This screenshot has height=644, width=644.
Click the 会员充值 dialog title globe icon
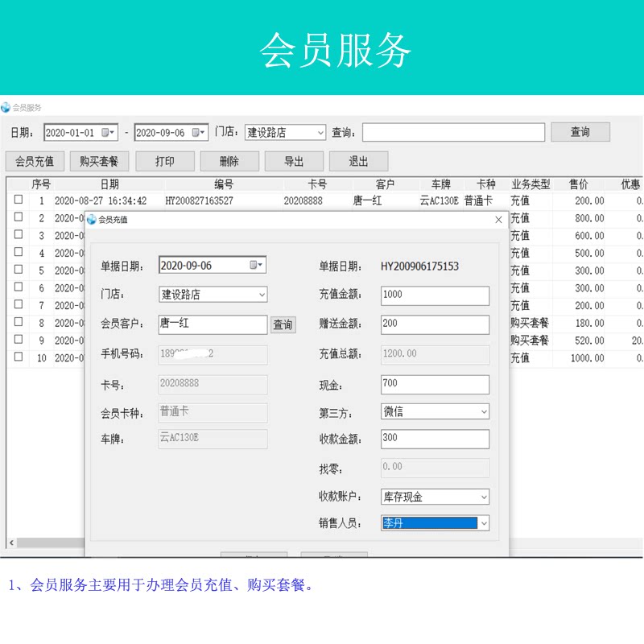pos(91,219)
